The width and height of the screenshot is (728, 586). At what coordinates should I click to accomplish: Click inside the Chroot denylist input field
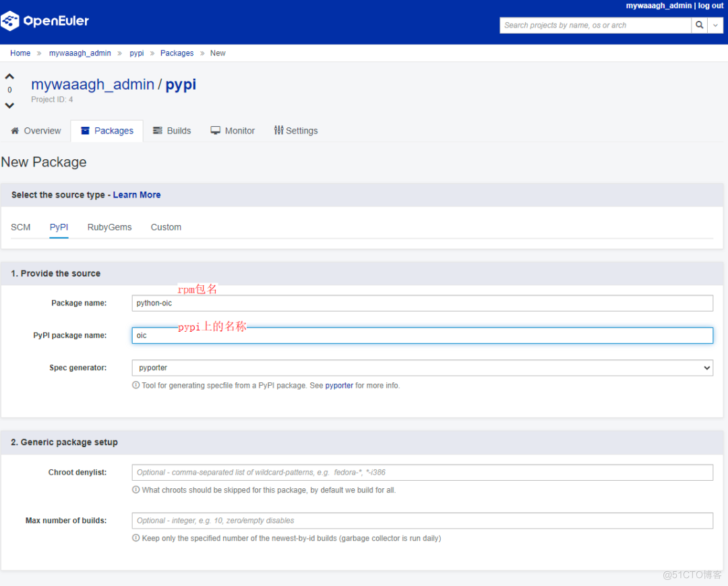pos(422,472)
